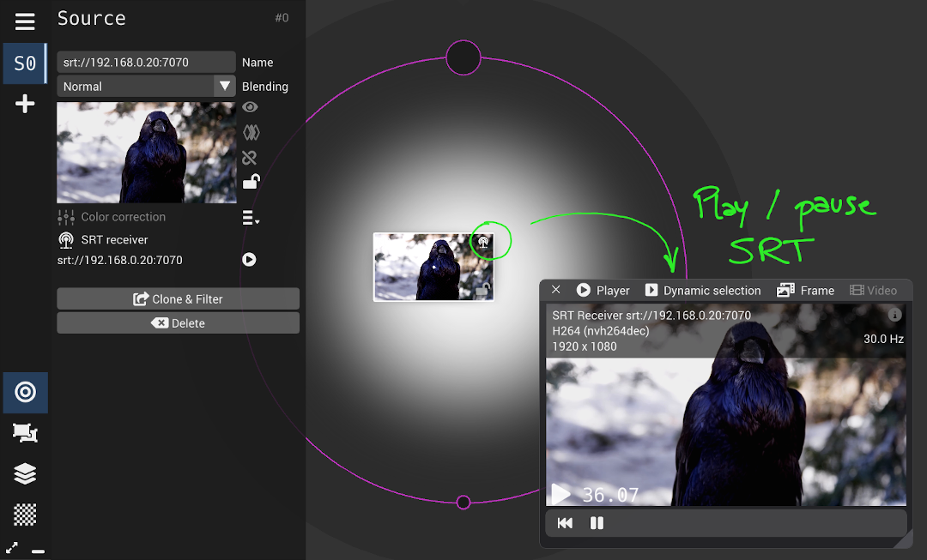Open the Texture checkerboard view
Viewport: 927px width, 560px height.
click(25, 515)
